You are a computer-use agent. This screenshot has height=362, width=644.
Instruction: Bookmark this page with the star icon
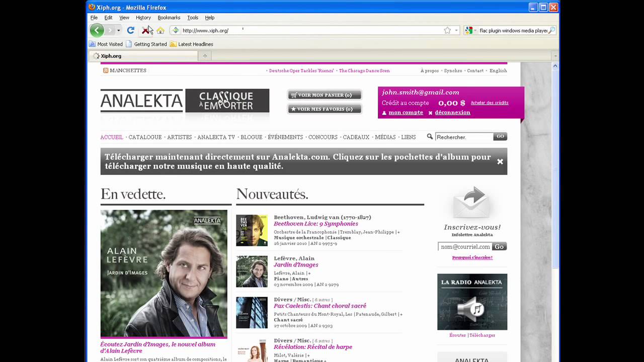[x=447, y=31]
